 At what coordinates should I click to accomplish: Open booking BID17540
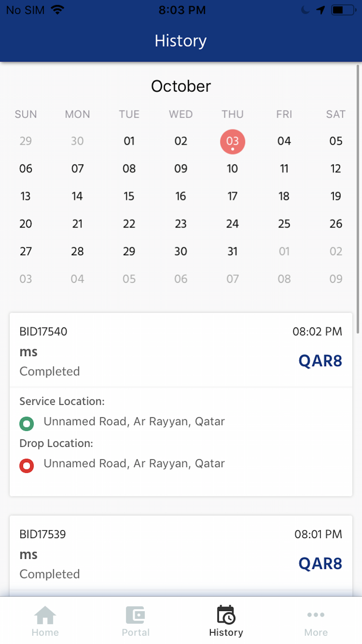43,331
